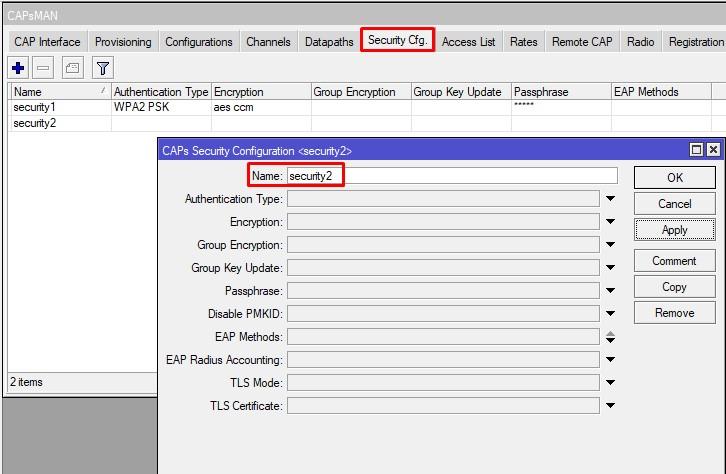Click the Name input field
The image size is (726, 474).
point(451,176)
